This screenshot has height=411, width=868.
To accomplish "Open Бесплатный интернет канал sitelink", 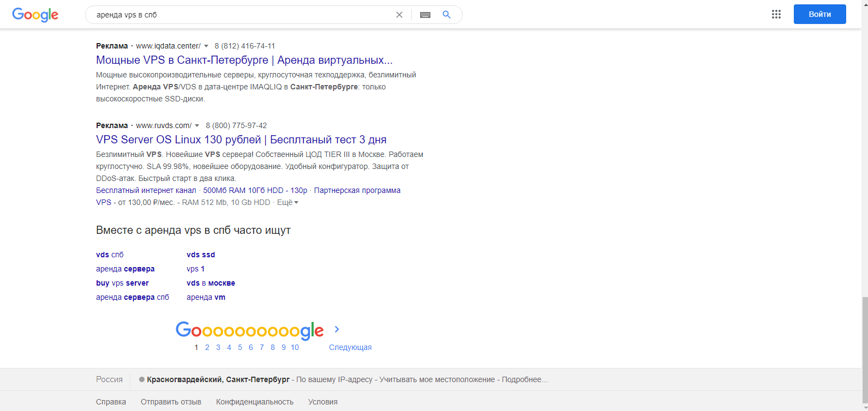I will [x=146, y=190].
